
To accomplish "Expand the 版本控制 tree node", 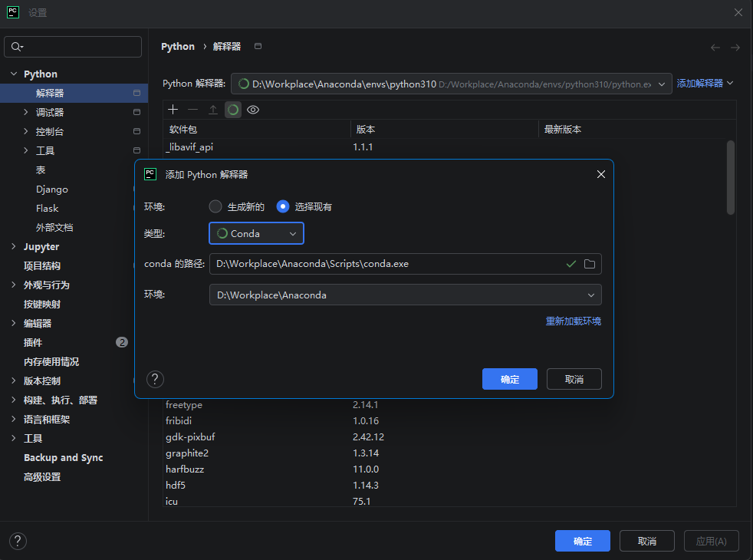I will pyautogui.click(x=14, y=380).
